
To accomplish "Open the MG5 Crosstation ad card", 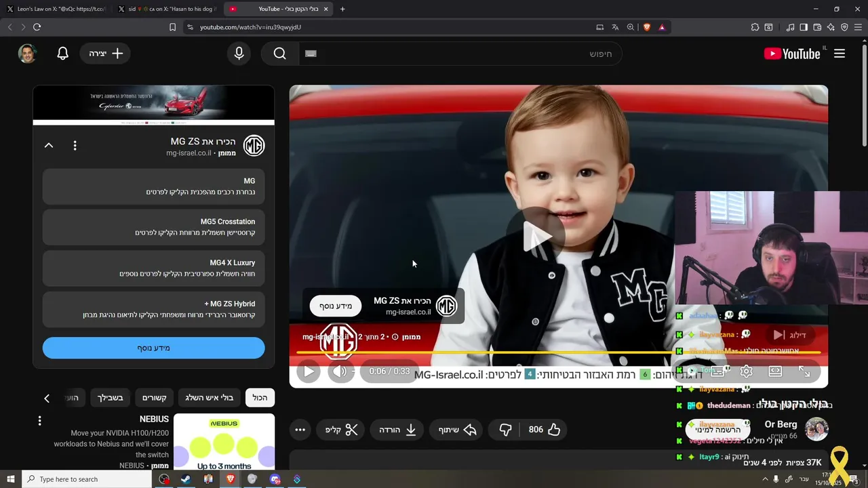I will coord(154,227).
